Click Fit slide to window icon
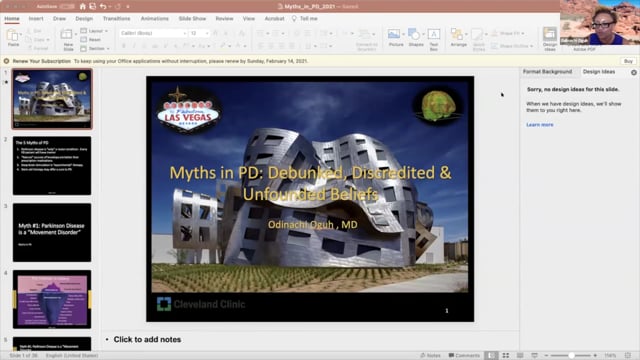 (x=628, y=356)
